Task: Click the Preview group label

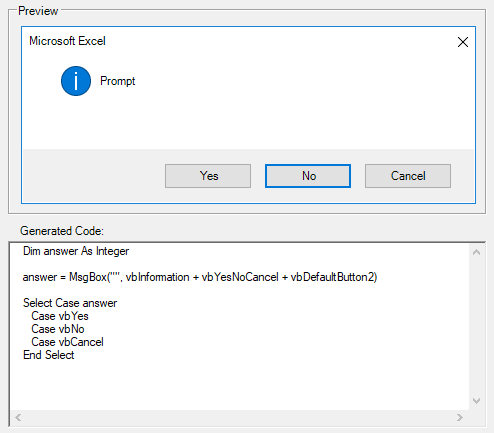Action: coord(38,11)
